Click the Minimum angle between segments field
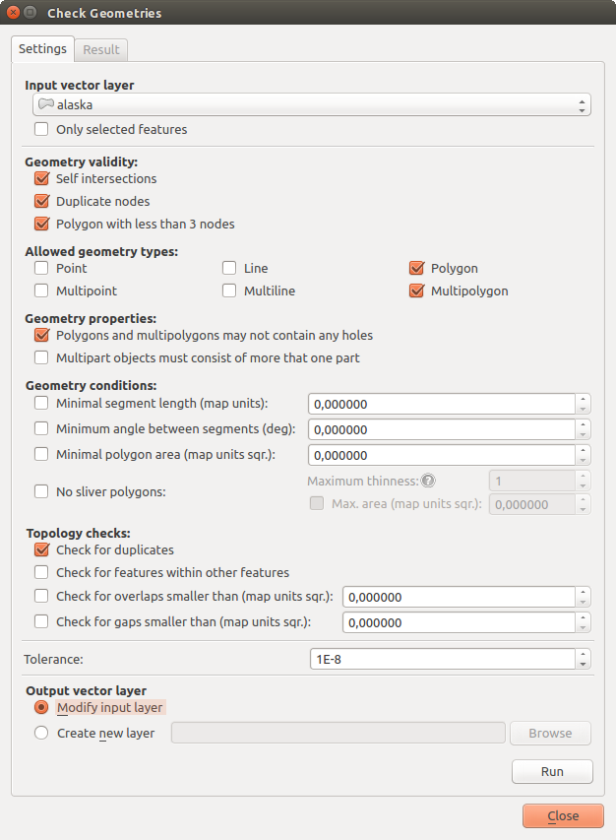The image size is (616, 840). 441,429
